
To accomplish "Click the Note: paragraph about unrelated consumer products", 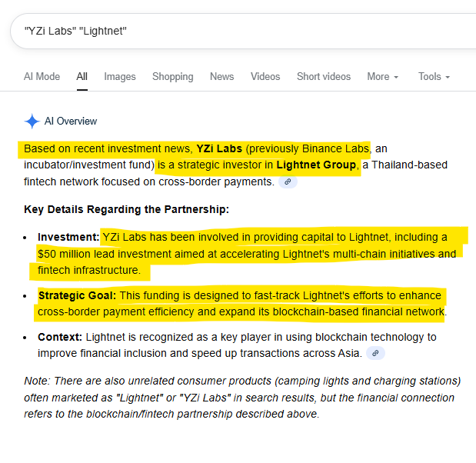I will coord(242,398).
